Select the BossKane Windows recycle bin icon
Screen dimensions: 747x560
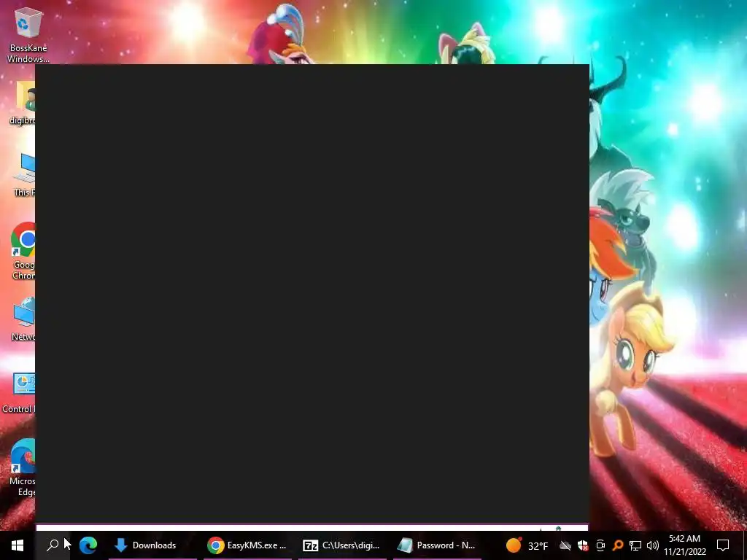[x=28, y=36]
